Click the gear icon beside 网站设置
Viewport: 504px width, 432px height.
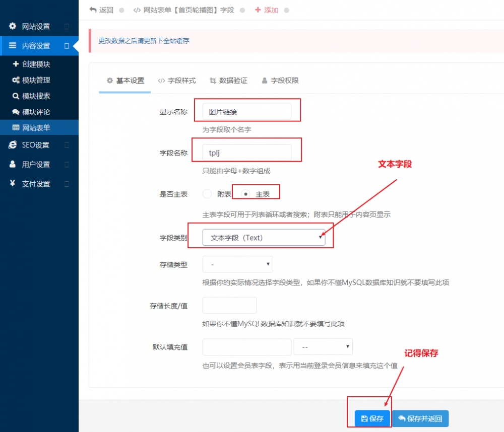(13, 26)
